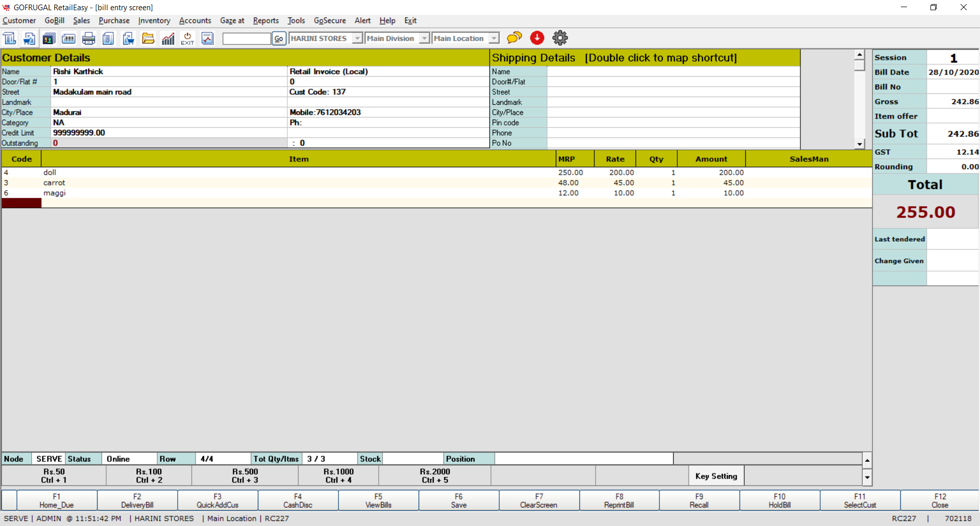Open the yellow chat bubbles icon

point(514,38)
